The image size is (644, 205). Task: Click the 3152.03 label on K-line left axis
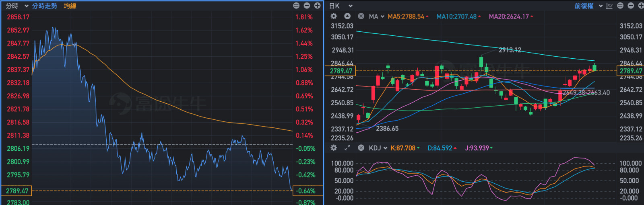(x=342, y=26)
